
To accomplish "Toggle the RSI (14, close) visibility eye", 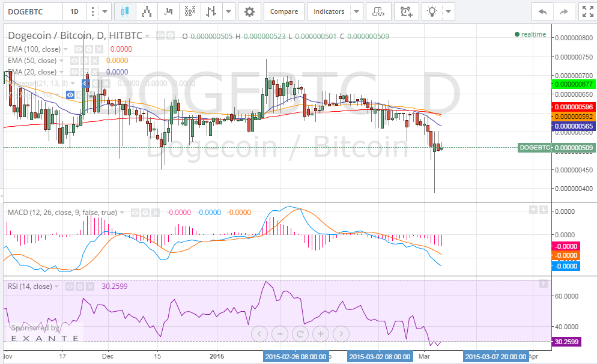I will 70,287.
